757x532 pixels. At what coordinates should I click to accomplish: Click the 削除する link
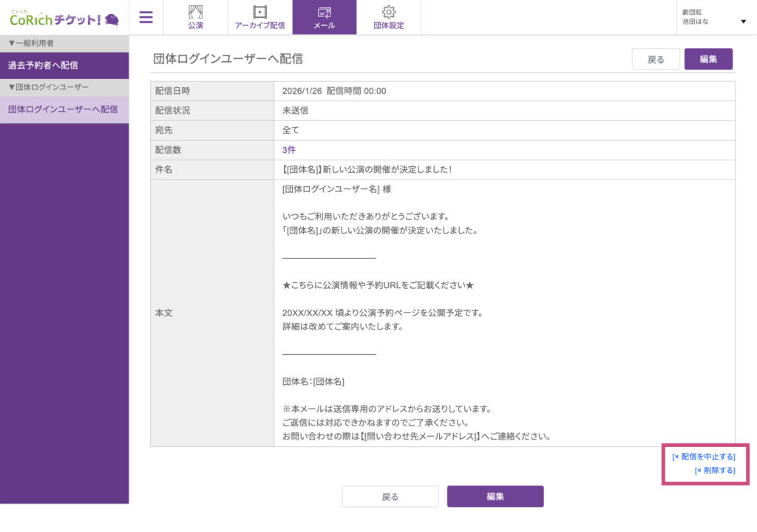[715, 470]
